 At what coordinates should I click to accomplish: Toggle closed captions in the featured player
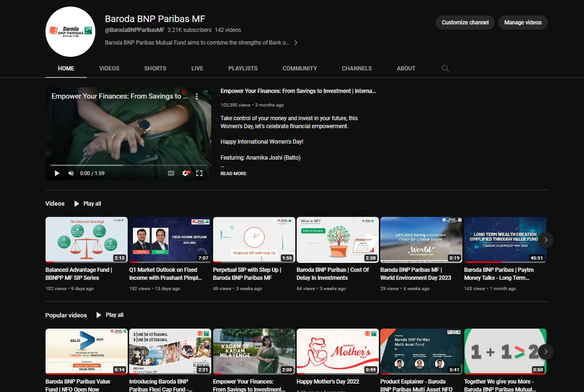pyautogui.click(x=171, y=173)
